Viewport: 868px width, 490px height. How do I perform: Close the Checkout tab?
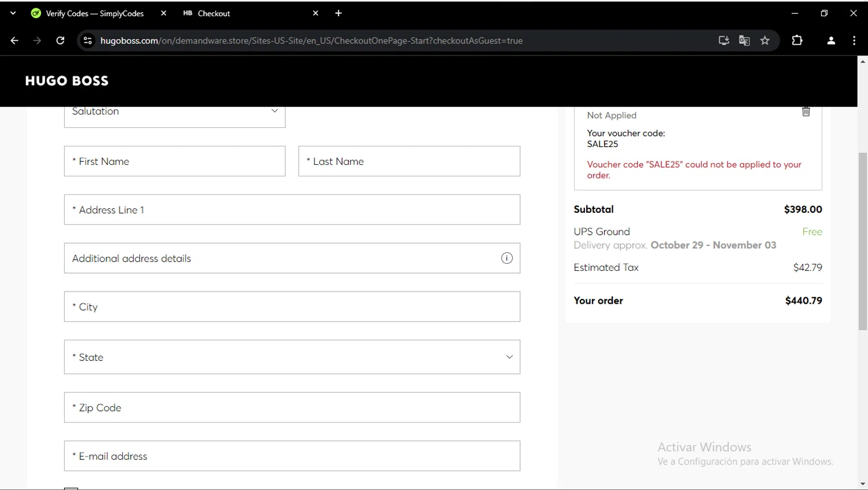point(315,13)
